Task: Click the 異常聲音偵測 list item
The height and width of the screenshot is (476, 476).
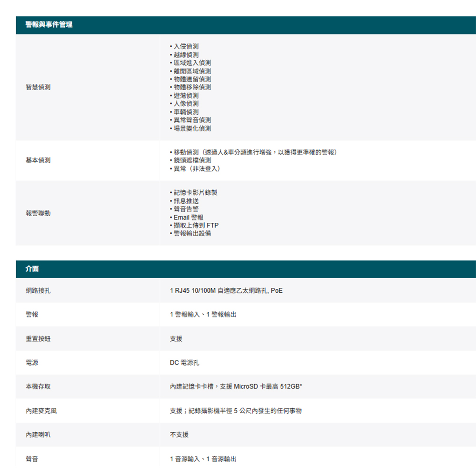Action: pyautogui.click(x=192, y=120)
